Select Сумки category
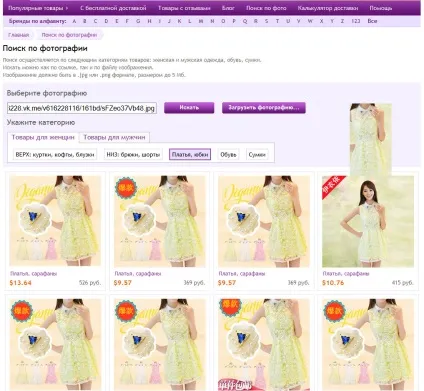Viewport: 424px width, 391px height. pos(257,155)
